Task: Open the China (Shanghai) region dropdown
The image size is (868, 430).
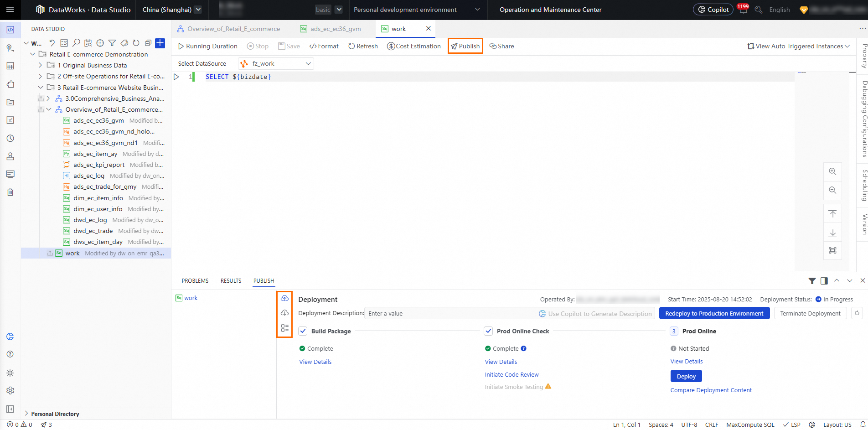Action: pyautogui.click(x=172, y=10)
